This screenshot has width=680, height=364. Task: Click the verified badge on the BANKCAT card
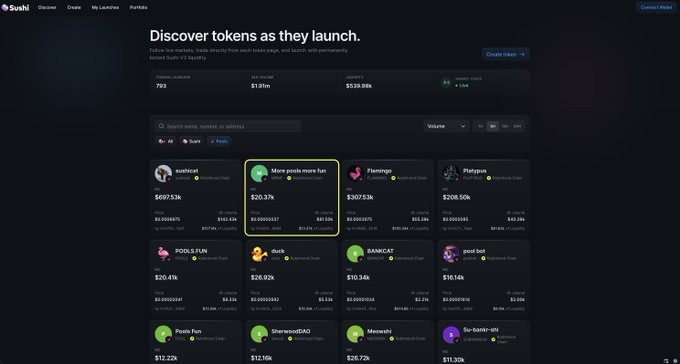(x=391, y=258)
